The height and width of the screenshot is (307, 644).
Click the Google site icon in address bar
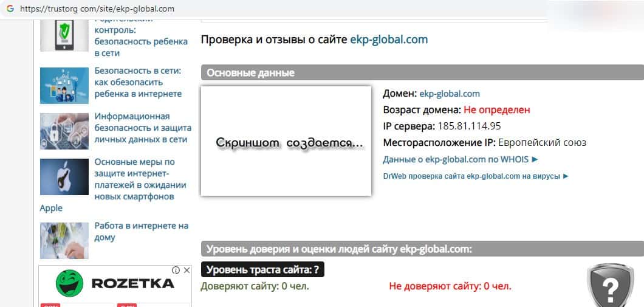click(10, 9)
